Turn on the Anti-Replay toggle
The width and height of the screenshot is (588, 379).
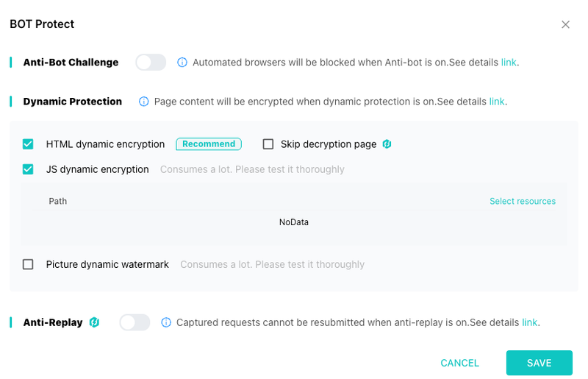(135, 322)
